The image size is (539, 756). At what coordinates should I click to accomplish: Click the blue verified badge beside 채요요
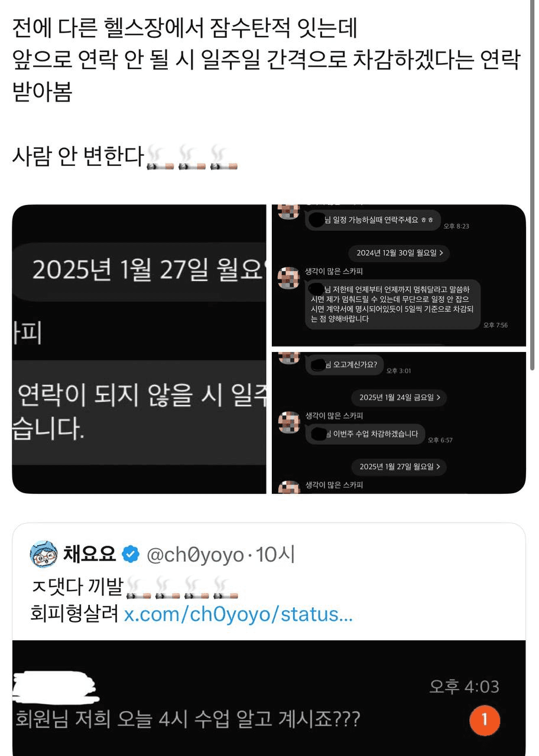click(130, 555)
